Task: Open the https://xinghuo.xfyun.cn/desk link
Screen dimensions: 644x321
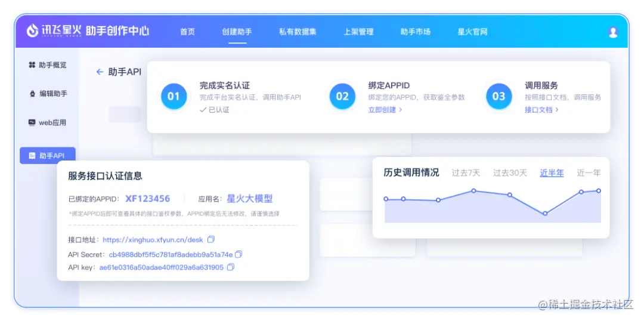Action: [x=153, y=239]
